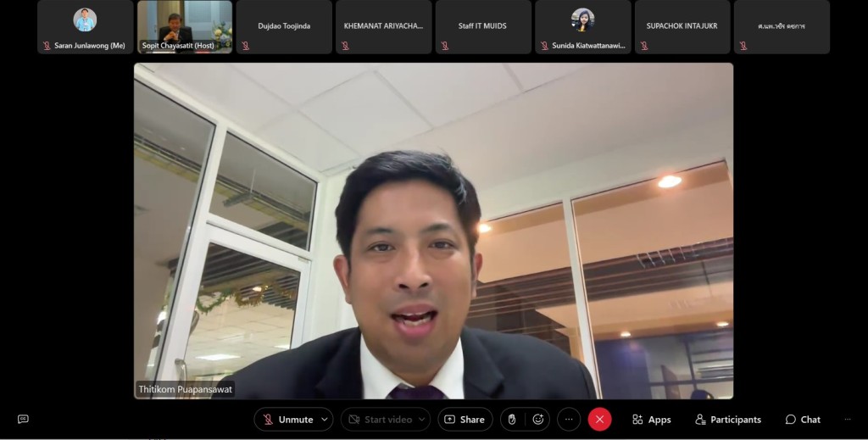
Task: Click SUPACHOK INTAJUKR's muted mic icon
Action: (644, 46)
